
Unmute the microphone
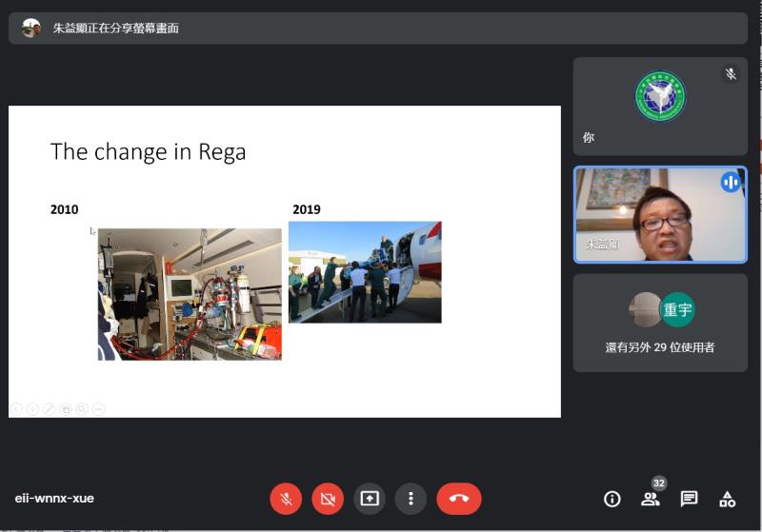(285, 499)
